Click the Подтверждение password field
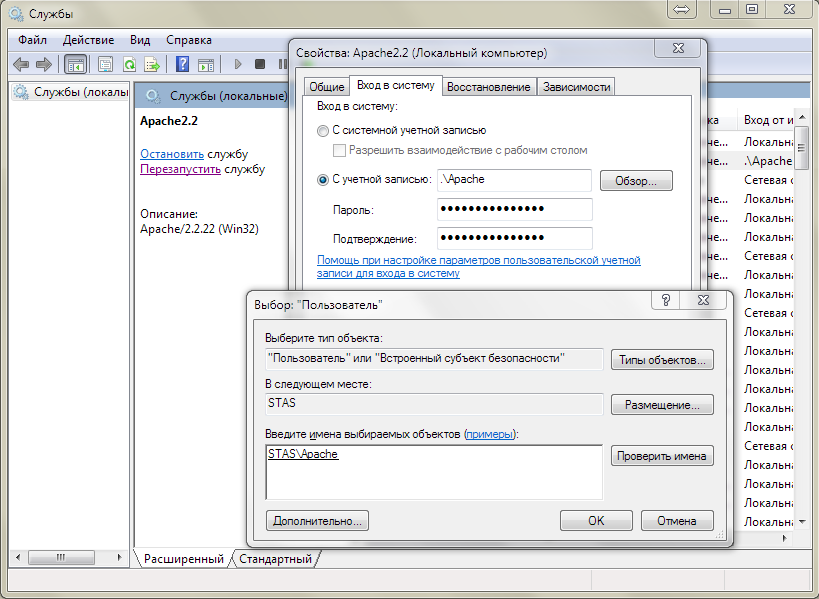Viewport: 819px width, 599px height. (514, 238)
